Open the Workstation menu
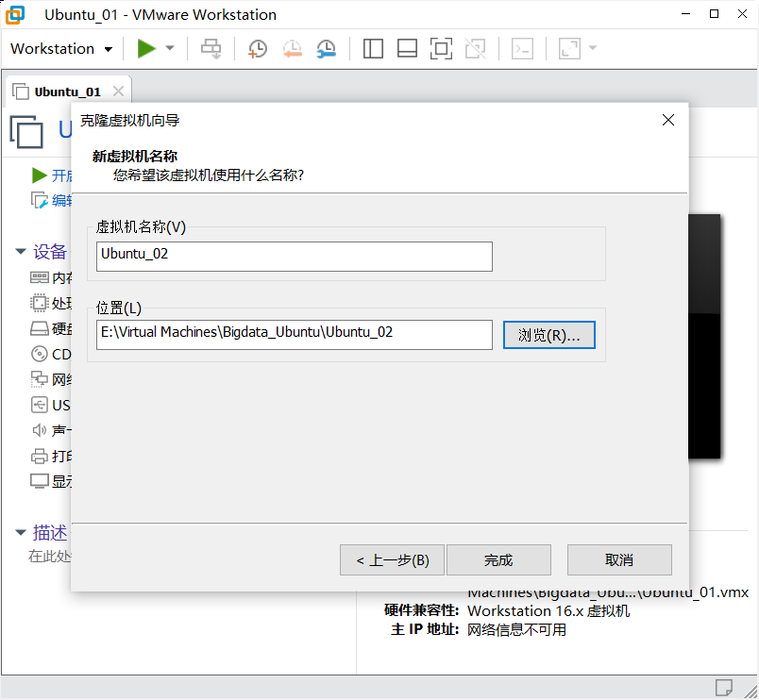Image resolution: width=759 pixels, height=700 pixels. point(61,49)
